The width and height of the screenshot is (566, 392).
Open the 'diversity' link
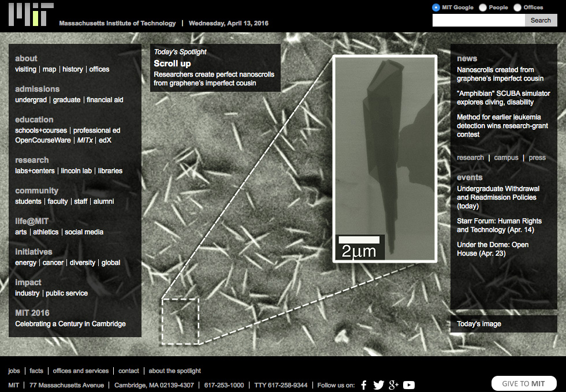tap(82, 263)
